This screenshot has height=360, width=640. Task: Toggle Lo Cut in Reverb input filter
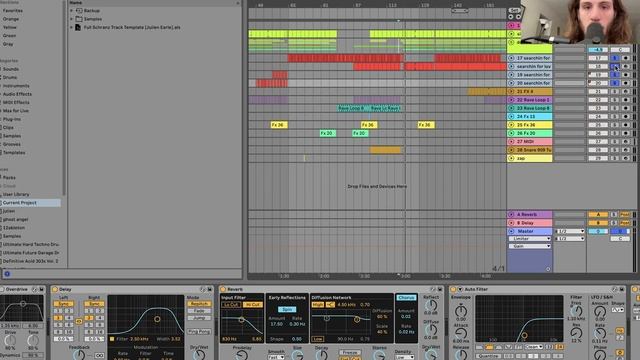231,305
